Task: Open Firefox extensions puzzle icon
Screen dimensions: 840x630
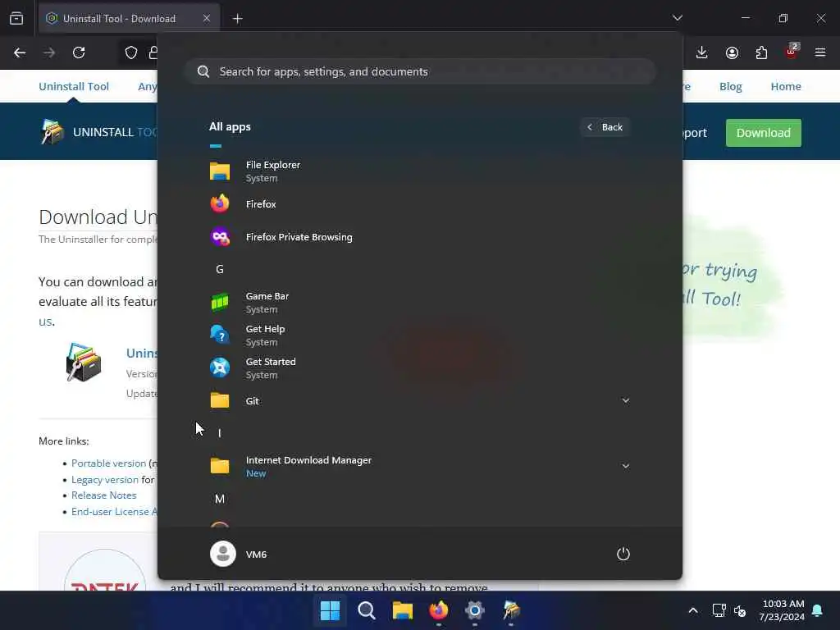Action: 761,52
